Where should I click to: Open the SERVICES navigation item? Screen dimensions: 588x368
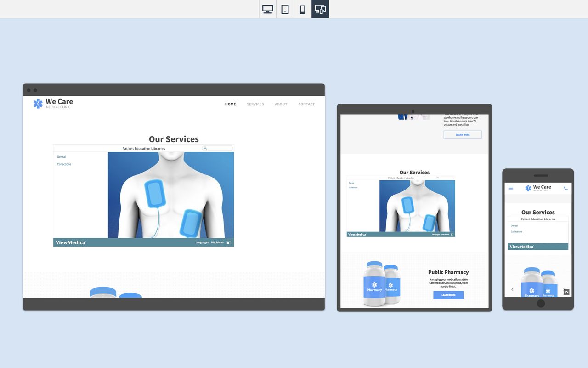point(255,104)
